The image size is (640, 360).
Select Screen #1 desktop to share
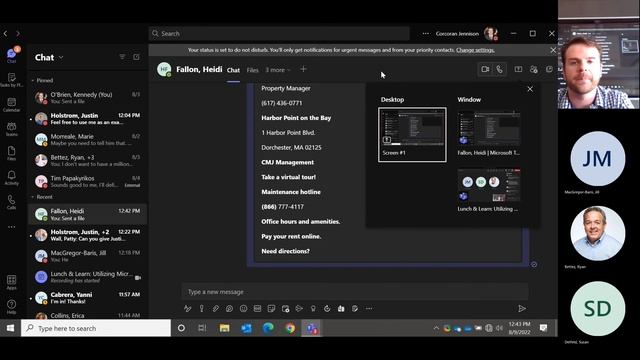[x=412, y=135]
